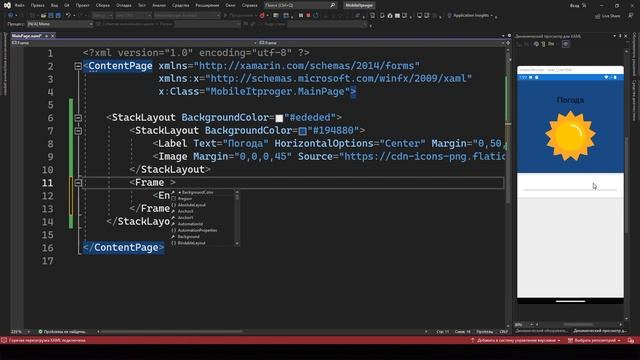The image size is (640, 360).
Task: Open the Отладка menu
Action: pyautogui.click(x=124, y=5)
